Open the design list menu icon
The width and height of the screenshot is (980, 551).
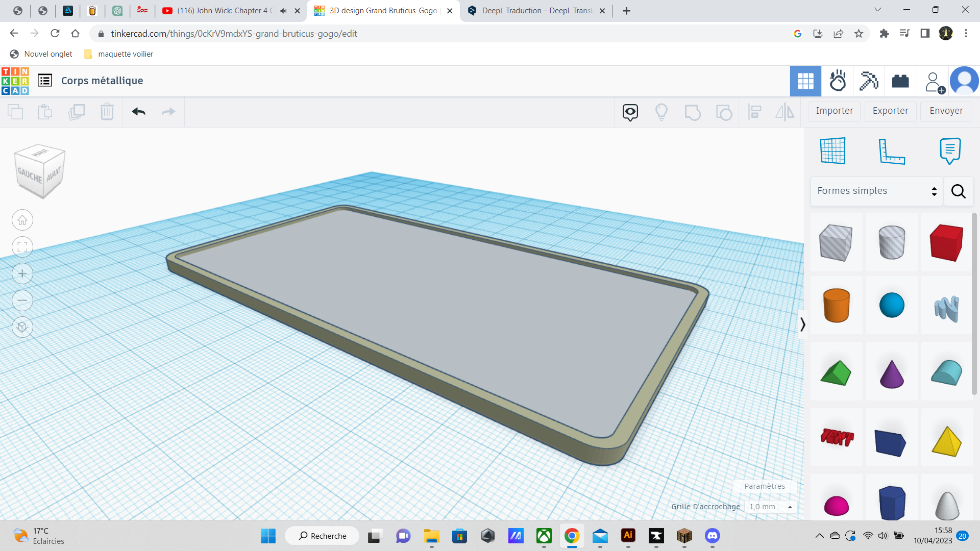click(x=45, y=81)
